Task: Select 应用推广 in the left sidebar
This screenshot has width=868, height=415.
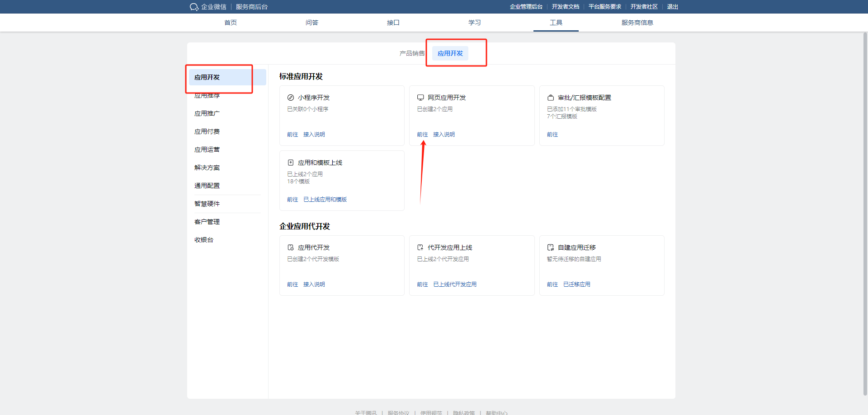Action: tap(207, 113)
